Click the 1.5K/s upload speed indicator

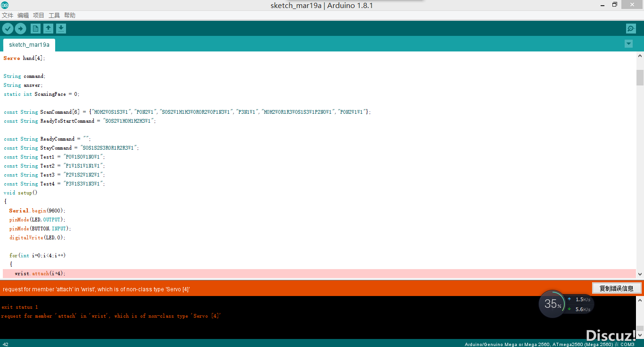pos(579,299)
